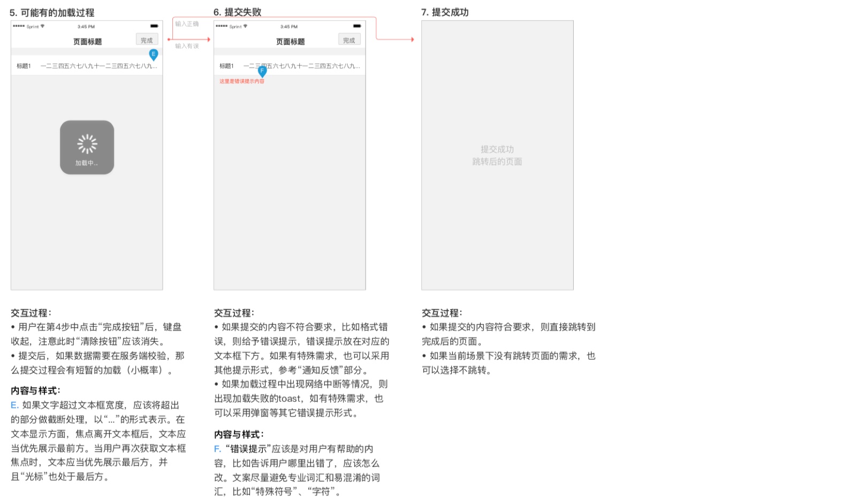
Task: Click 交互过程 heading under mockup 6
Action: 234,313
